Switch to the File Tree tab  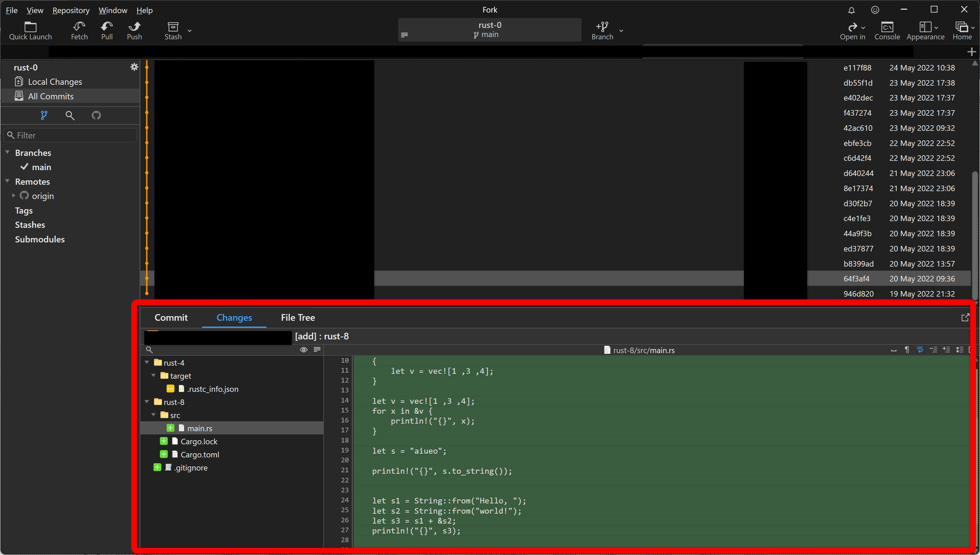tap(298, 318)
